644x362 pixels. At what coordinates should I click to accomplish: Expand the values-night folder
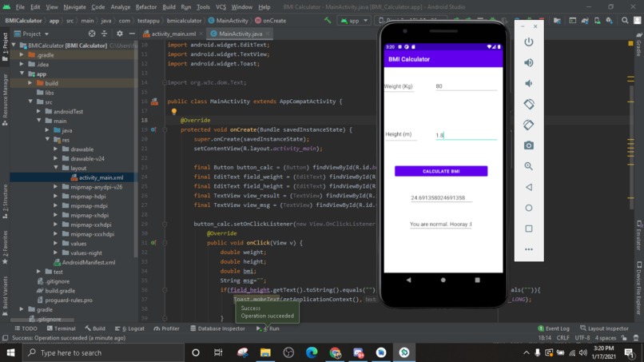[55, 253]
